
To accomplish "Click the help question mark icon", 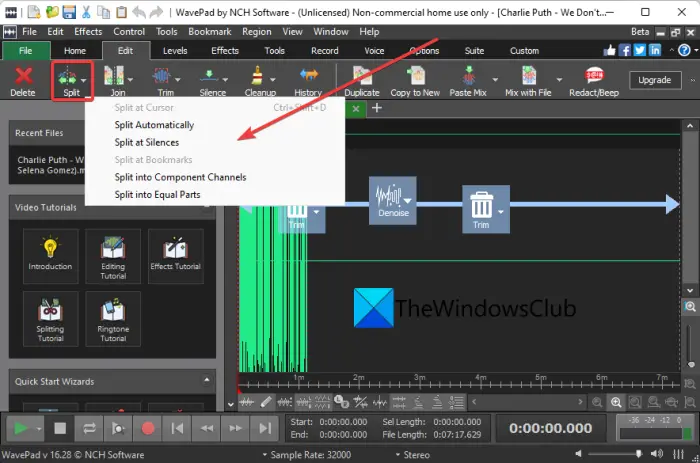I will 684,50.
